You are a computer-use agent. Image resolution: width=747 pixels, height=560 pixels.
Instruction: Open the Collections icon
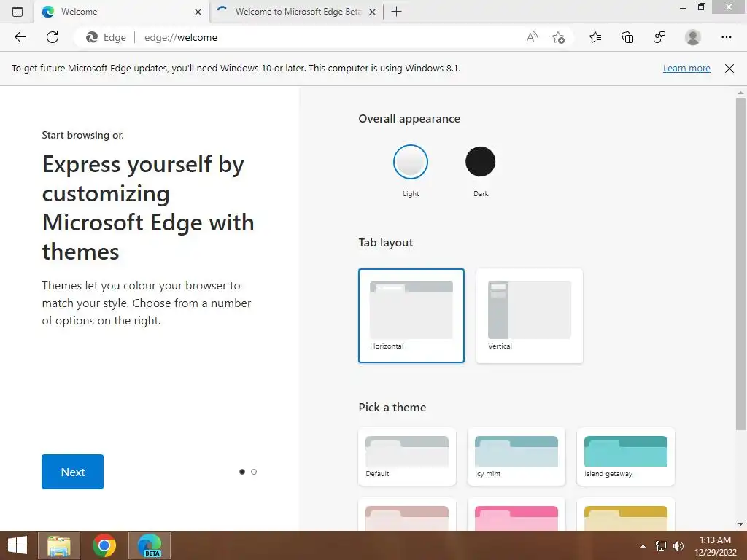[x=627, y=37]
